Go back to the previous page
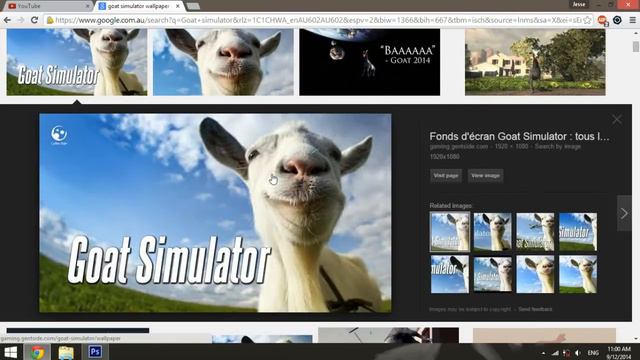Viewport: 640px width, 360px height. tap(7, 20)
